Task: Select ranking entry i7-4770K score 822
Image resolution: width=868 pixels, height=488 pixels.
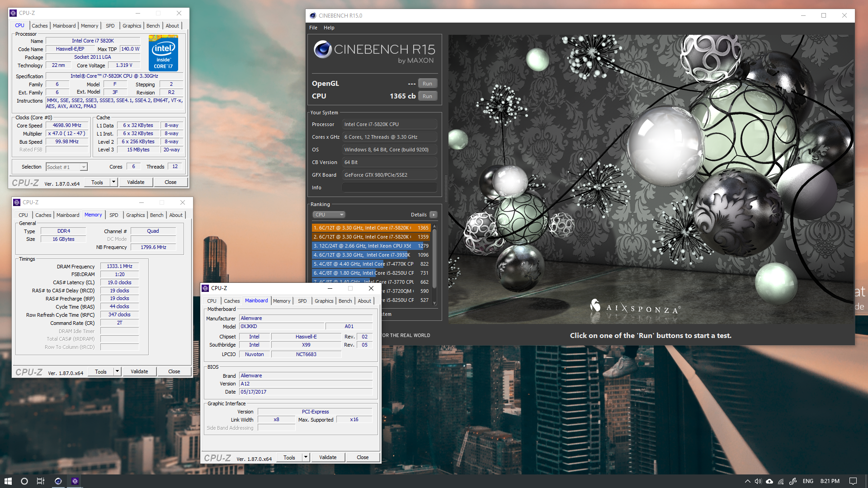Action: click(371, 264)
